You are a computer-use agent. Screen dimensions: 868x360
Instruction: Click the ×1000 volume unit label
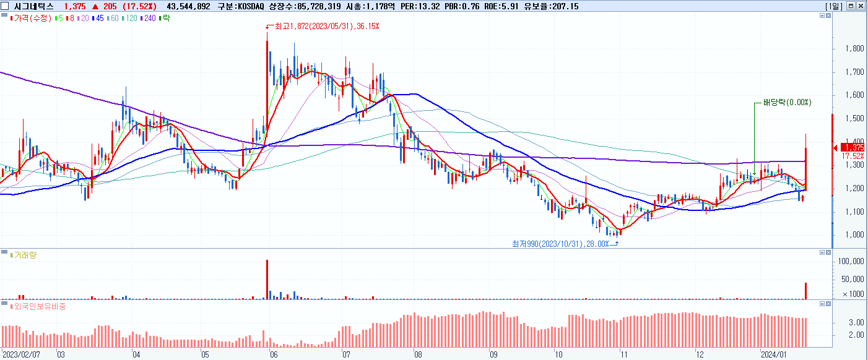point(853,294)
